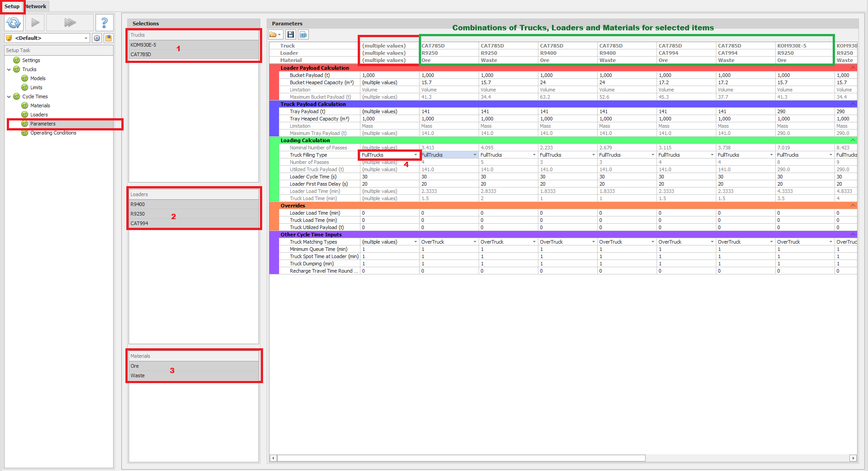
Task: Select KOM930E-5 in Trucks list
Action: click(x=143, y=45)
